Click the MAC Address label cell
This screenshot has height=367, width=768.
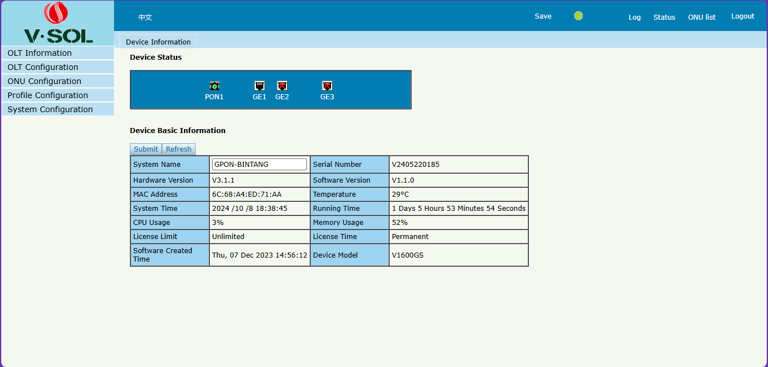click(170, 194)
